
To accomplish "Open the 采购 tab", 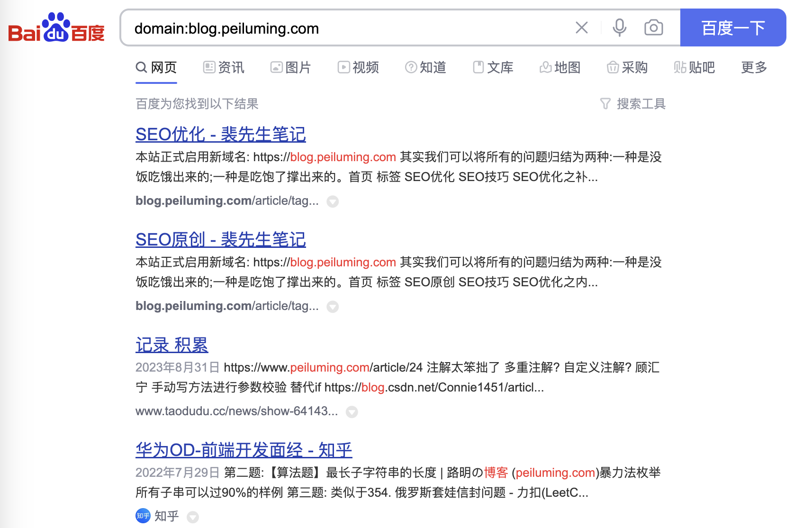I will click(x=627, y=67).
